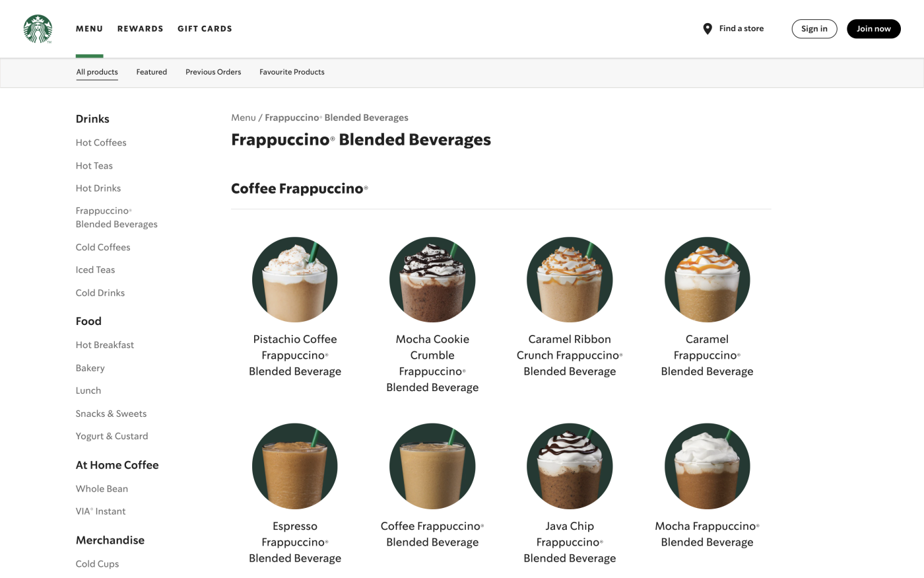
Task: Click the Menu breadcrumb link
Action: pyautogui.click(x=244, y=118)
